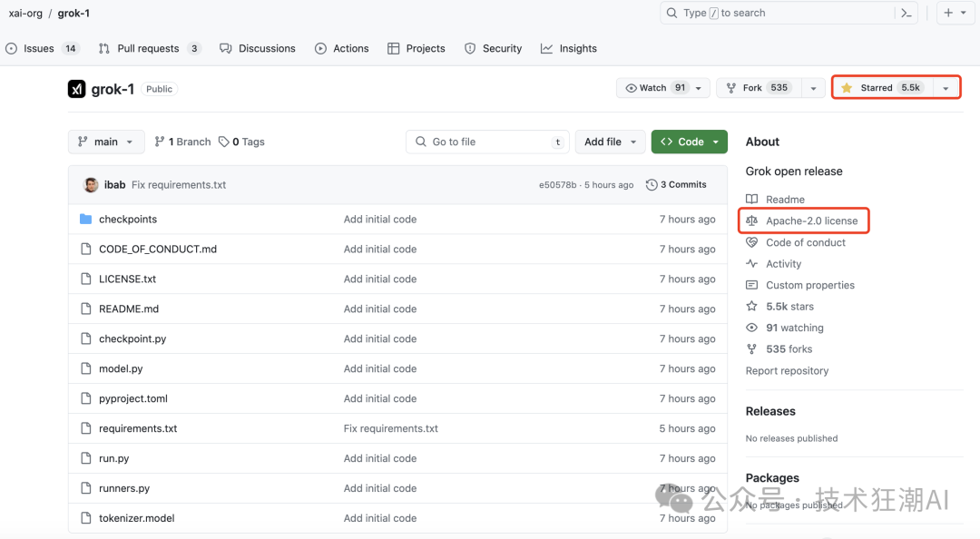
Task: Open the Add file dropdown
Action: tap(610, 142)
